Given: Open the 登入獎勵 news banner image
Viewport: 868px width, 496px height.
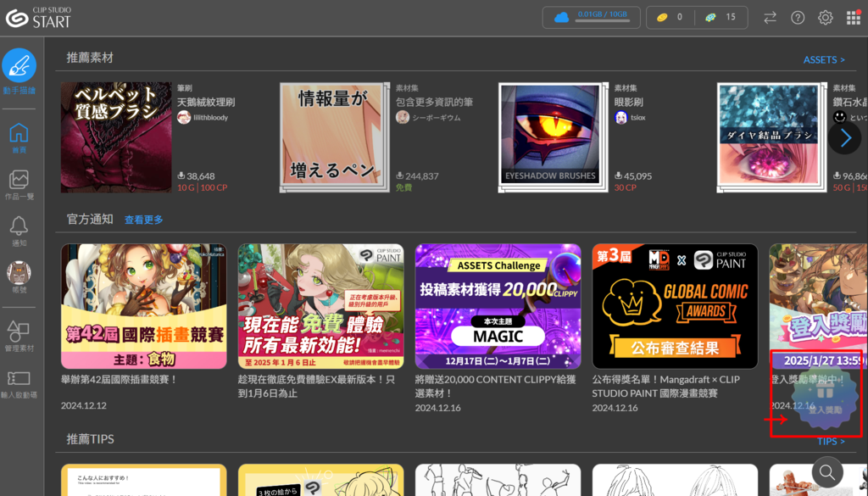Looking at the screenshot, I should [819, 307].
